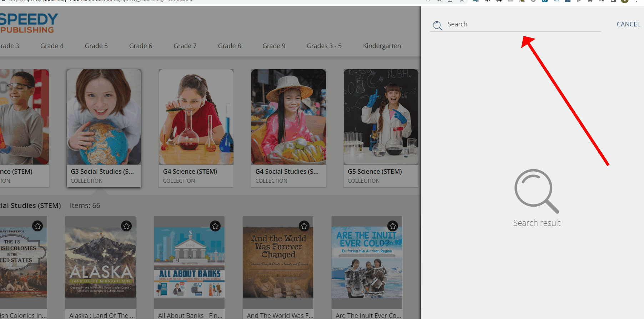
Task: Click the Speedy Publishing logo
Action: click(29, 23)
